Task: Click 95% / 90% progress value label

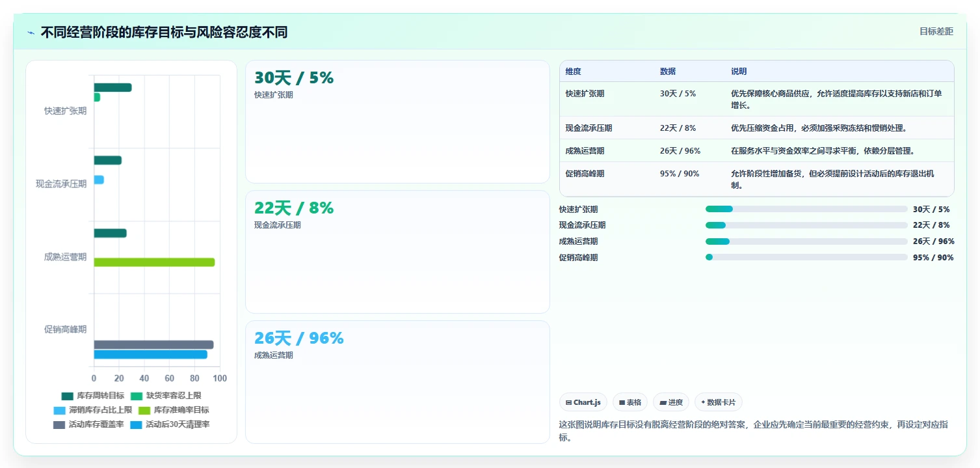Action: 933,258
